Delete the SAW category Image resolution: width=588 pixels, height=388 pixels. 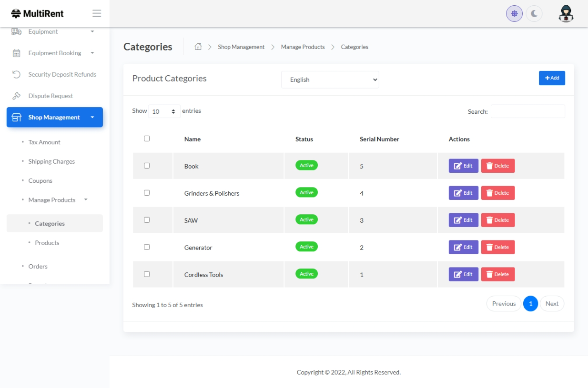pos(497,220)
